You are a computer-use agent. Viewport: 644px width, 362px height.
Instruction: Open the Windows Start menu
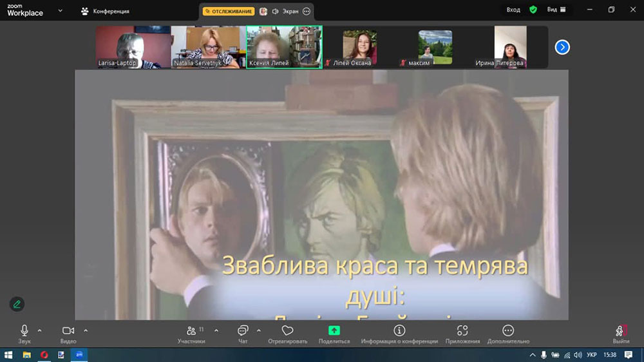8,355
